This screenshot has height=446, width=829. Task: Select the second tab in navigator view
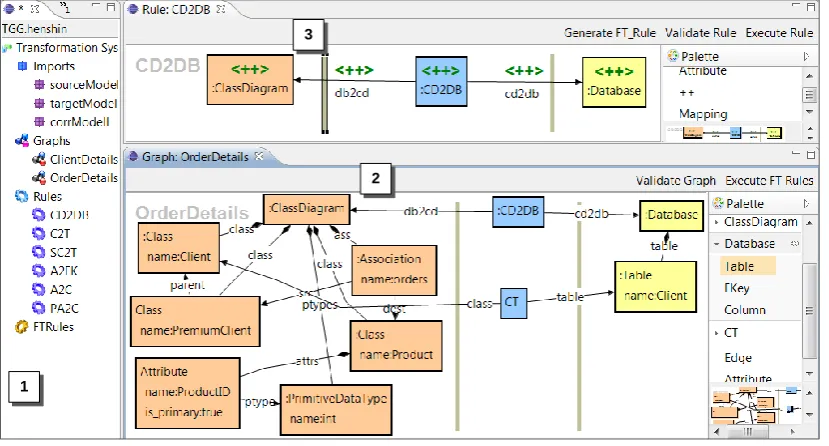(x=64, y=7)
